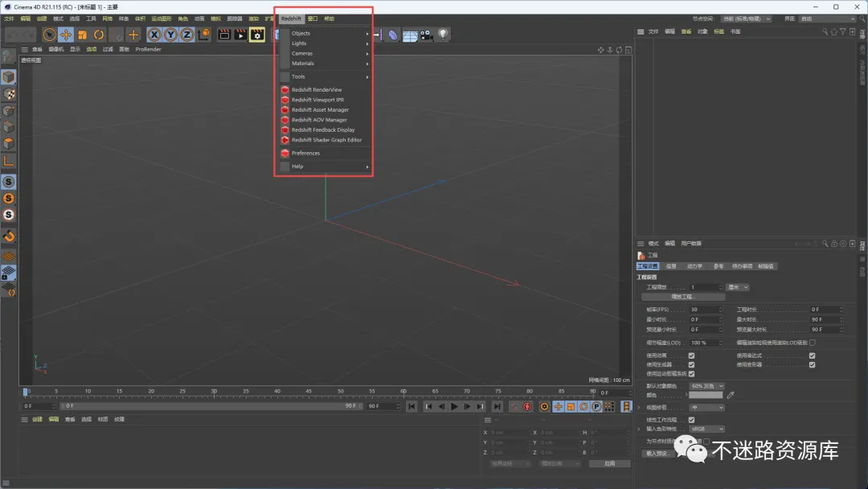Click the L-shaped axis tool icon
Image resolution: width=868 pixels, height=489 pixels.
pyautogui.click(x=9, y=161)
